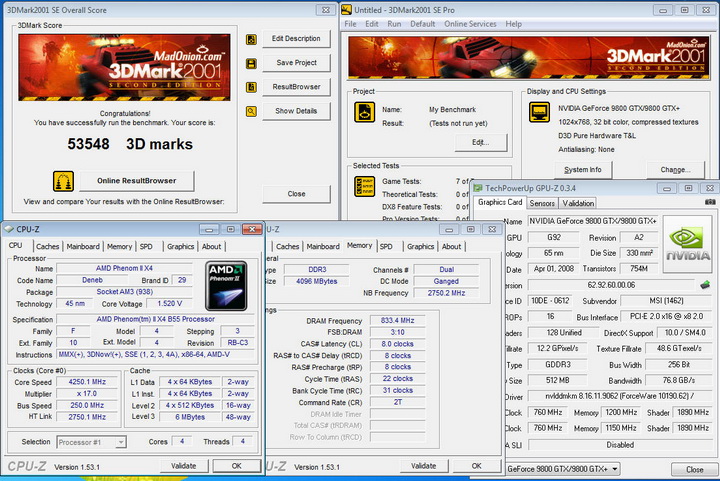Open the Online Services menu
The height and width of the screenshot is (481, 720).
pyautogui.click(x=469, y=23)
